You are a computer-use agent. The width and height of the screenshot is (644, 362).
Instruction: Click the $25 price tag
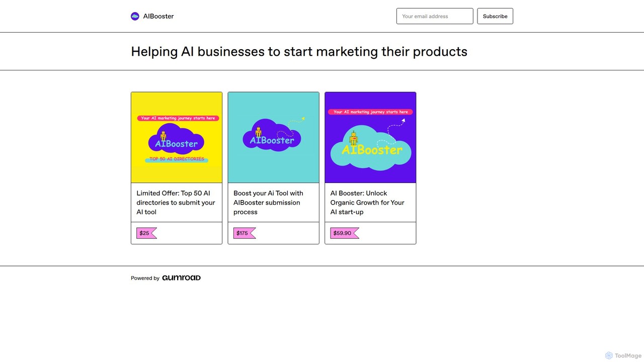(146, 233)
